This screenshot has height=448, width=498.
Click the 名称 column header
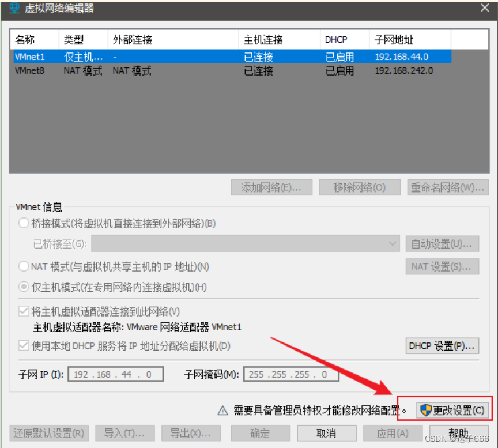[35, 40]
